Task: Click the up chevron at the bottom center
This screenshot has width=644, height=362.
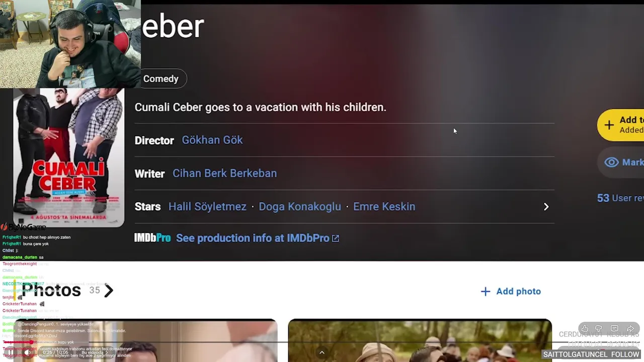Action: pyautogui.click(x=322, y=352)
